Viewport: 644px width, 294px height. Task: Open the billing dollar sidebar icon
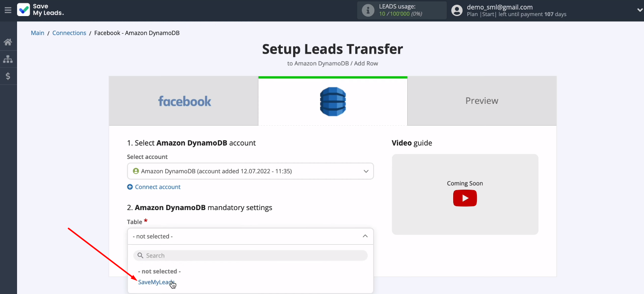(8, 76)
